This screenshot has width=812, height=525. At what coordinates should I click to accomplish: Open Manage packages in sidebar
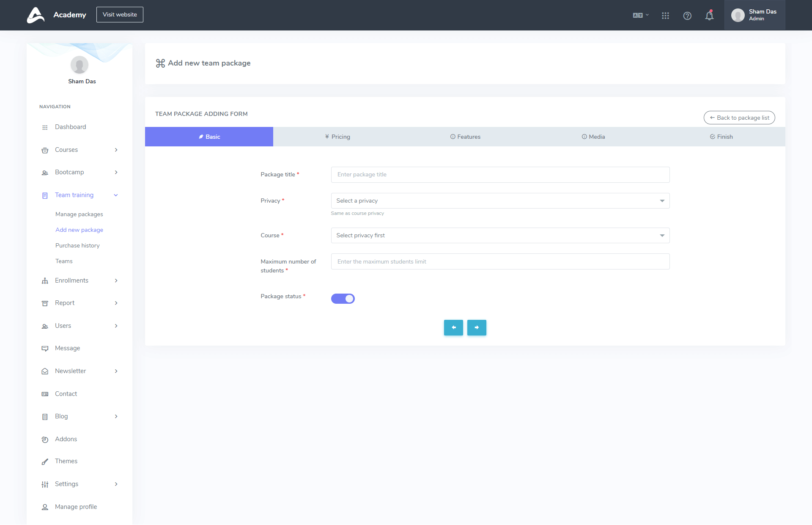tap(79, 214)
